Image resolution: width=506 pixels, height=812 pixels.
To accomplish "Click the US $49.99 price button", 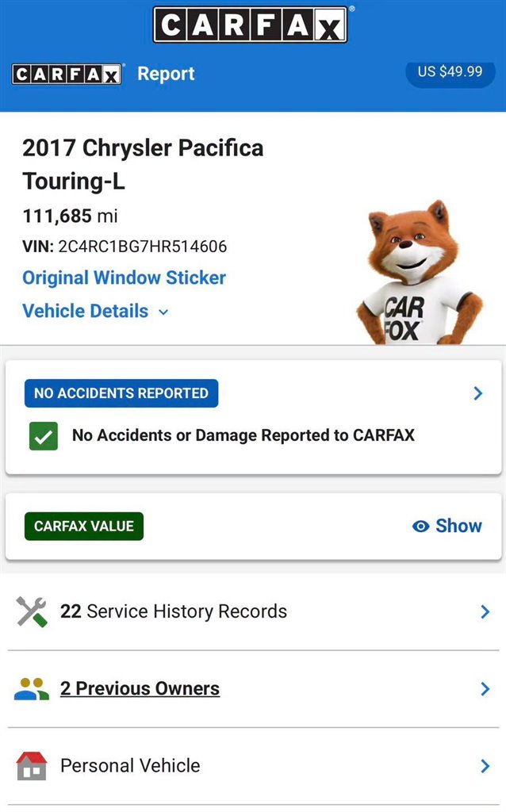I will coord(450,72).
